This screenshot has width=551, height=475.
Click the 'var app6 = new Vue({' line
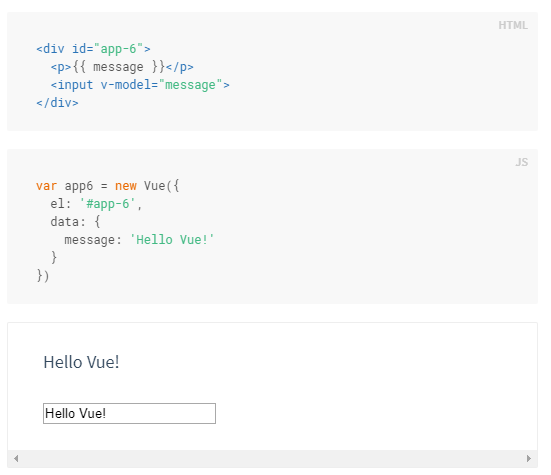tap(108, 186)
